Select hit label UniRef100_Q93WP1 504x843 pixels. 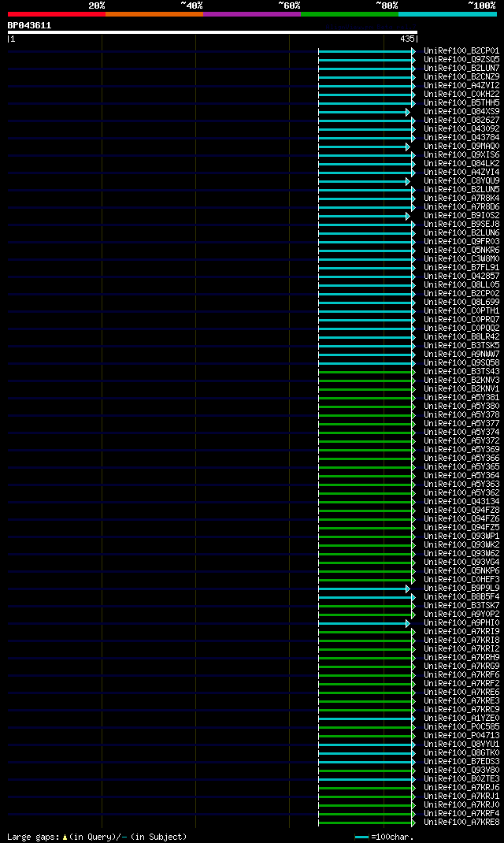point(461,536)
